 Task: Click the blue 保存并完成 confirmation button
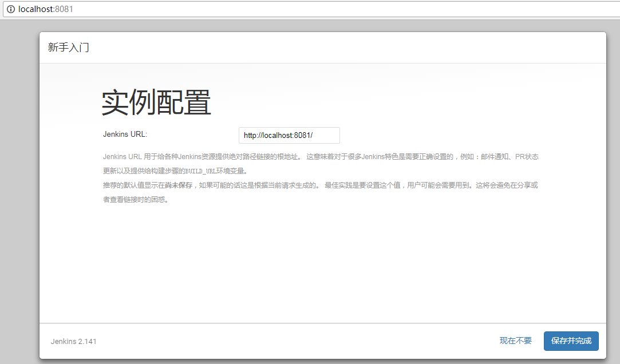[x=571, y=341]
